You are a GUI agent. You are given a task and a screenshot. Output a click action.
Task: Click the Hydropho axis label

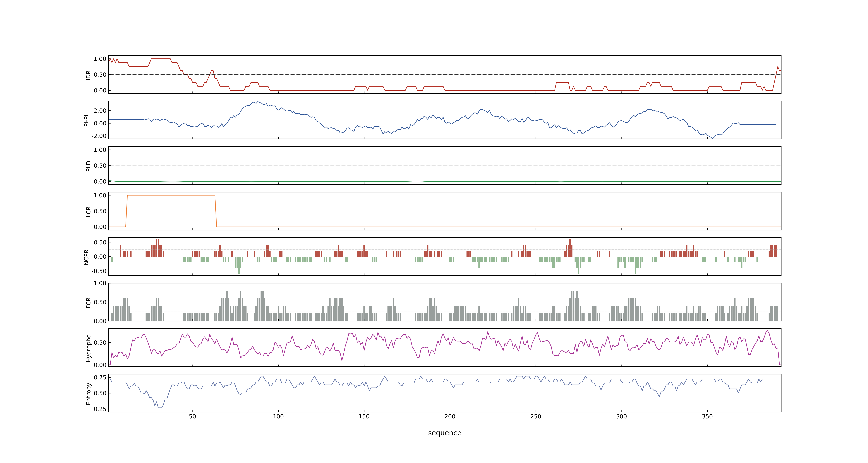[88, 348]
